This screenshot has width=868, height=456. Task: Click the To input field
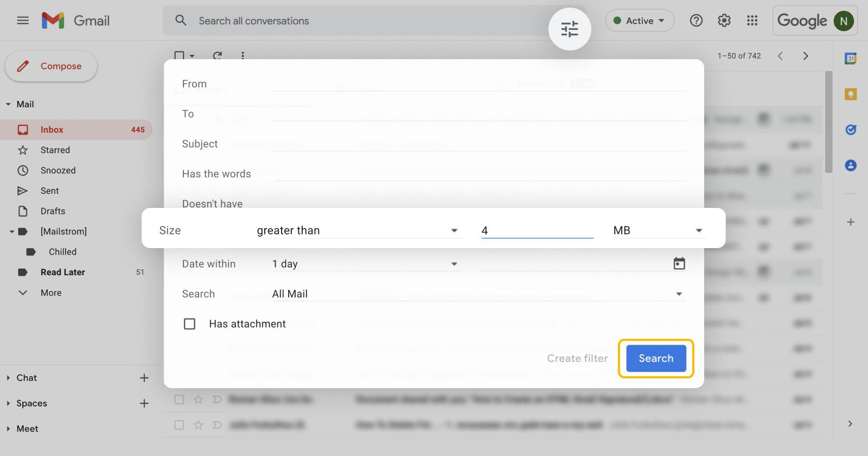click(479, 114)
